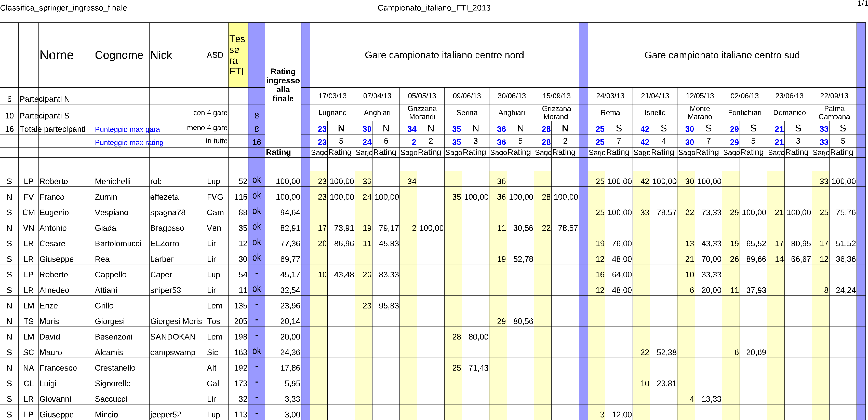
Task: Click the nickname 'Giorgesi Moris'
Action: (x=176, y=321)
